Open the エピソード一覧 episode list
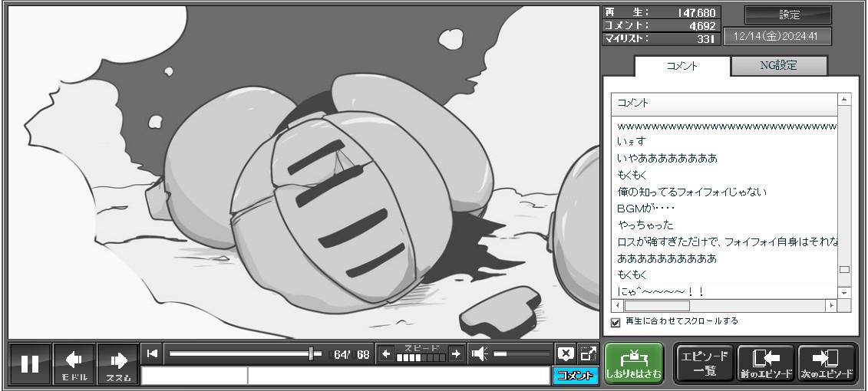 click(x=704, y=363)
